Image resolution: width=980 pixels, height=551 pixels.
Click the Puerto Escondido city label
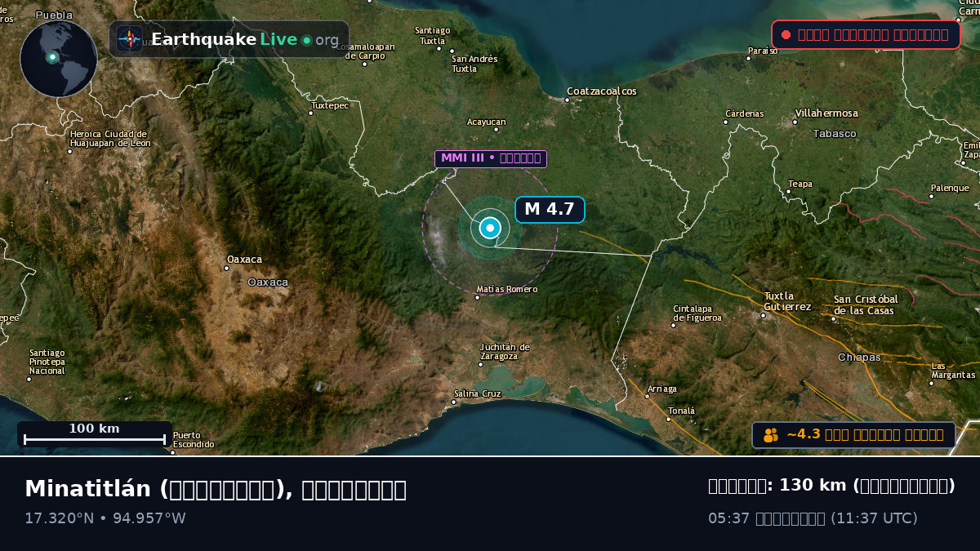tap(194, 440)
